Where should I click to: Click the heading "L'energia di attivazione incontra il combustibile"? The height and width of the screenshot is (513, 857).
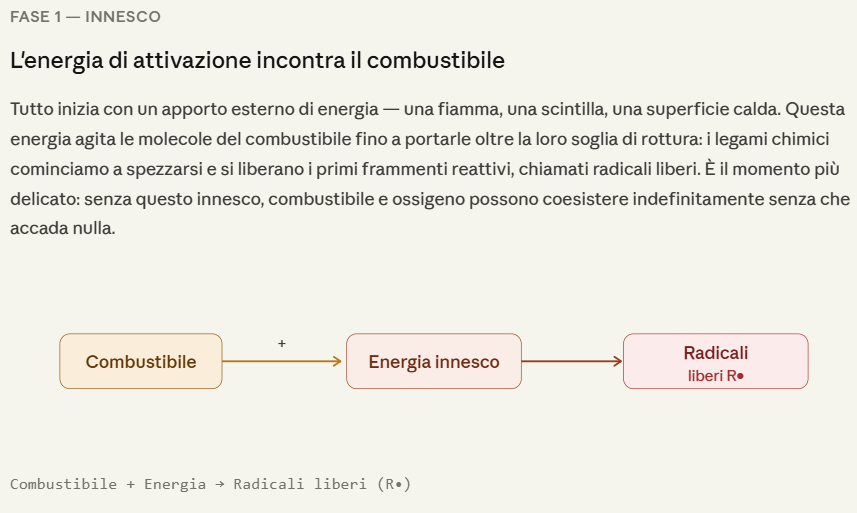tap(257, 60)
